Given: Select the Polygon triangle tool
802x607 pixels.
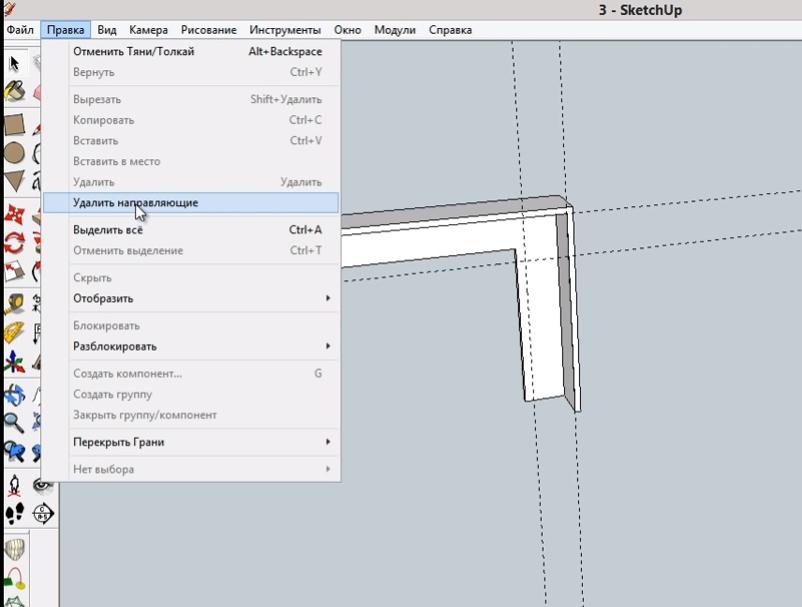Looking at the screenshot, I should click(14, 181).
